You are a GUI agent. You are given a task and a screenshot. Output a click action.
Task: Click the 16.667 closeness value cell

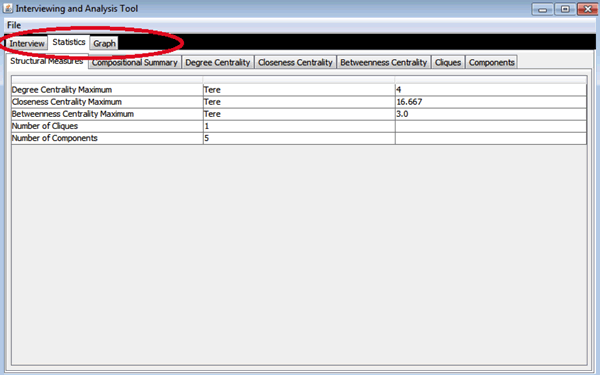491,102
